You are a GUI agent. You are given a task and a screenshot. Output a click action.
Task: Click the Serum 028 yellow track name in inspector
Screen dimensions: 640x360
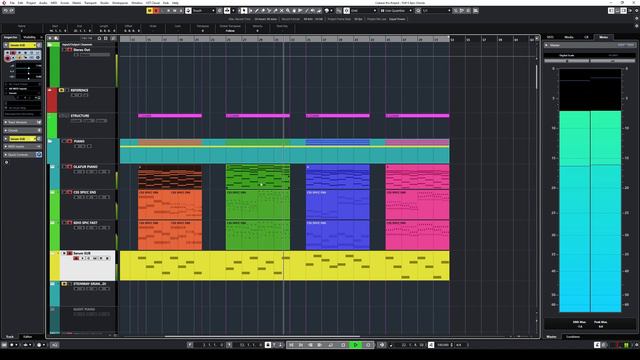point(21,45)
